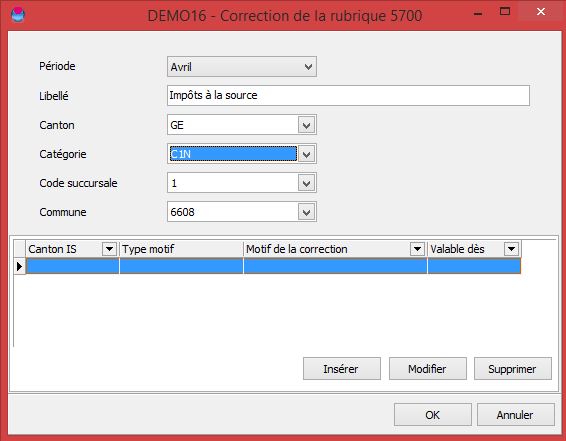Click the Type motif column header
The width and height of the screenshot is (566, 441).
tap(181, 249)
